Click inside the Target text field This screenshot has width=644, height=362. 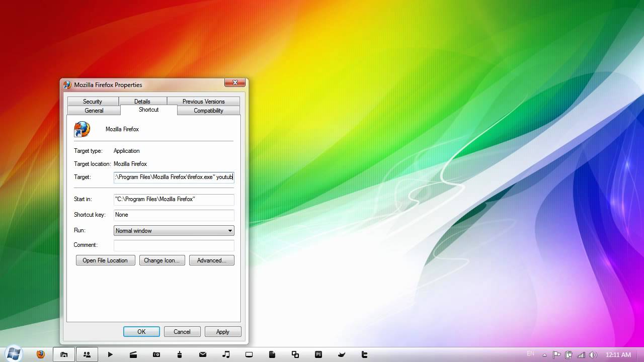[174, 177]
